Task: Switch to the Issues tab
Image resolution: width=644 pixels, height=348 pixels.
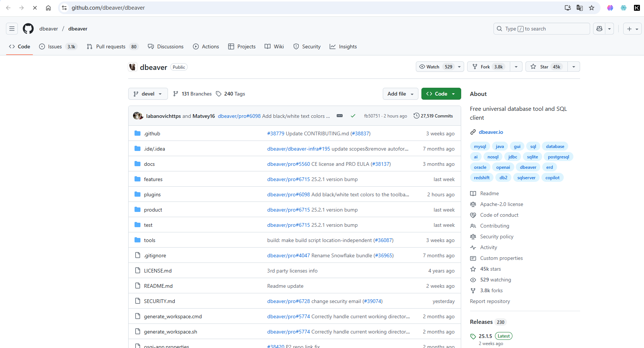Action: pos(58,46)
